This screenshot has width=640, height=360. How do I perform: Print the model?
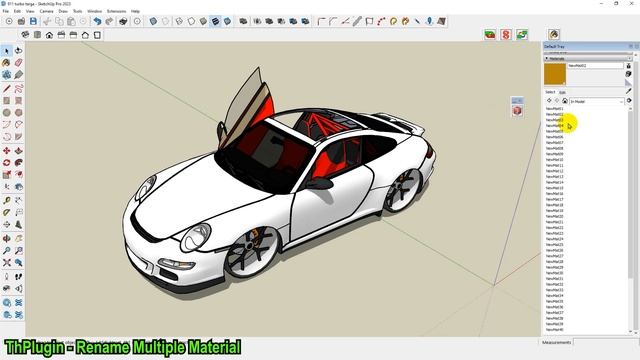123,21
